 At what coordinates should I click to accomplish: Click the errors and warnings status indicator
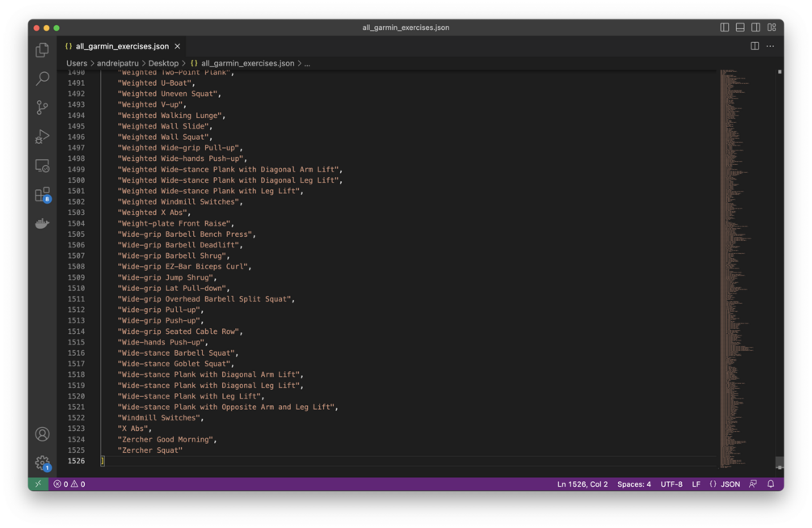[69, 484]
